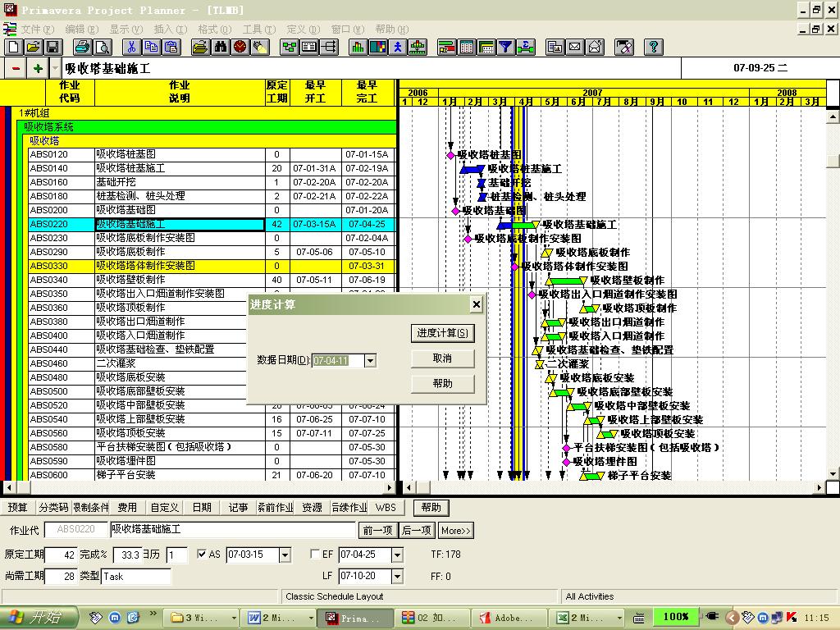The image size is (840, 630).
Task: Click the Find binoculars icon
Action: [x=220, y=47]
